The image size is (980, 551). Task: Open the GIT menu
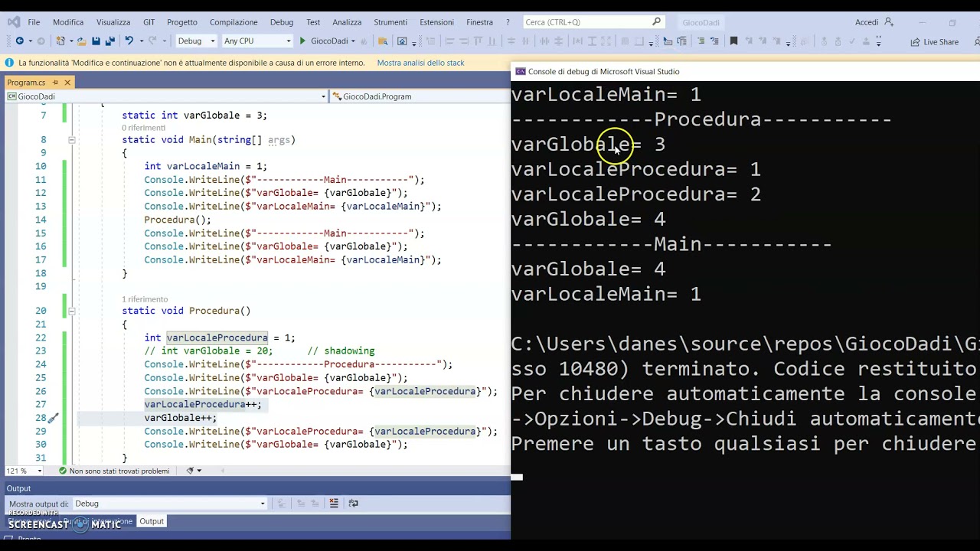(x=149, y=22)
